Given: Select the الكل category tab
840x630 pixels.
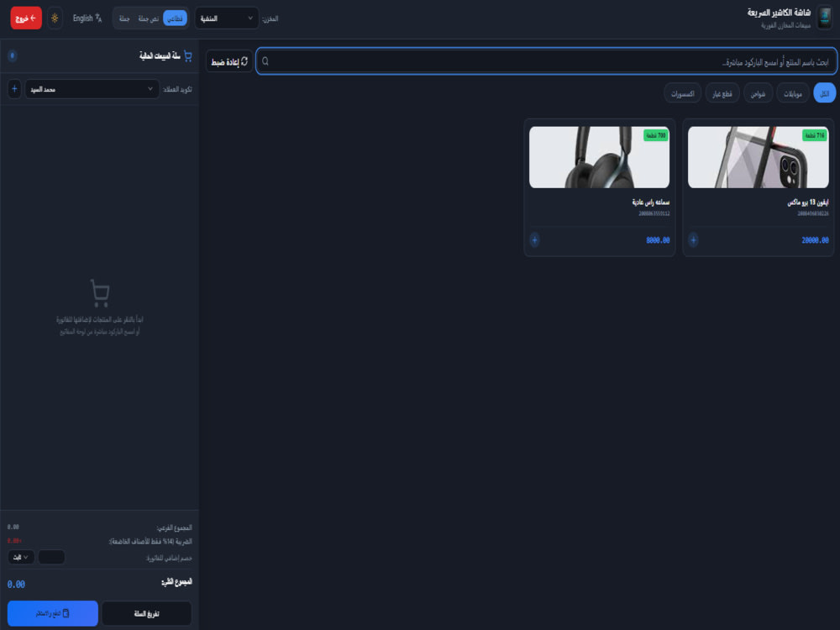Looking at the screenshot, I should point(825,93).
